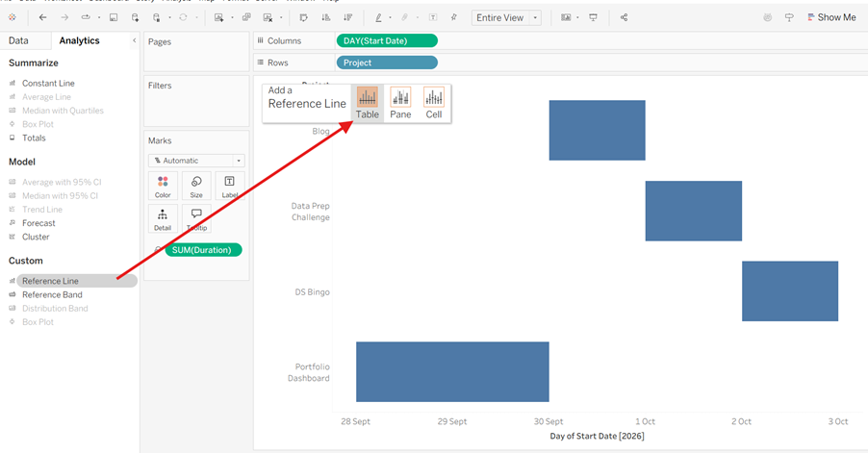This screenshot has height=453, width=868.
Task: Choose the Cell reference line scope
Action: (x=433, y=103)
